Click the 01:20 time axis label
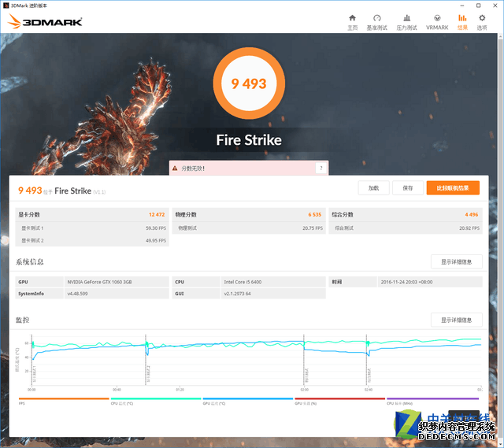 pyautogui.click(x=180, y=390)
